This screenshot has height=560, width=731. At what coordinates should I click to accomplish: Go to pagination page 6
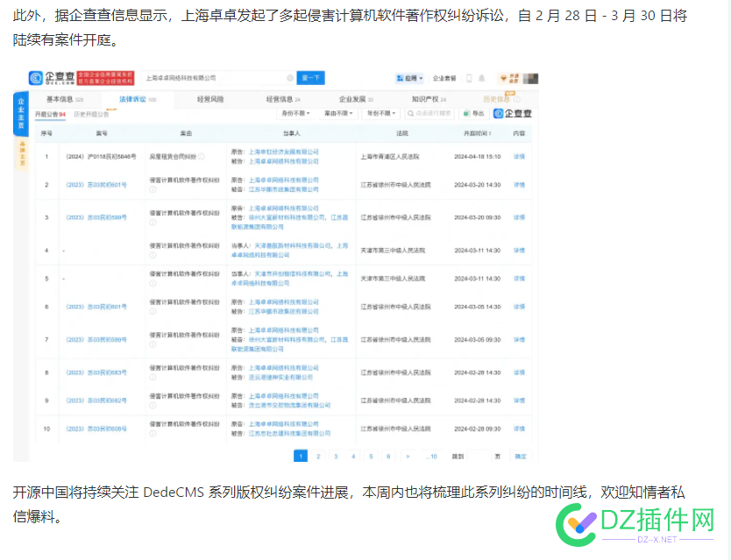388,456
